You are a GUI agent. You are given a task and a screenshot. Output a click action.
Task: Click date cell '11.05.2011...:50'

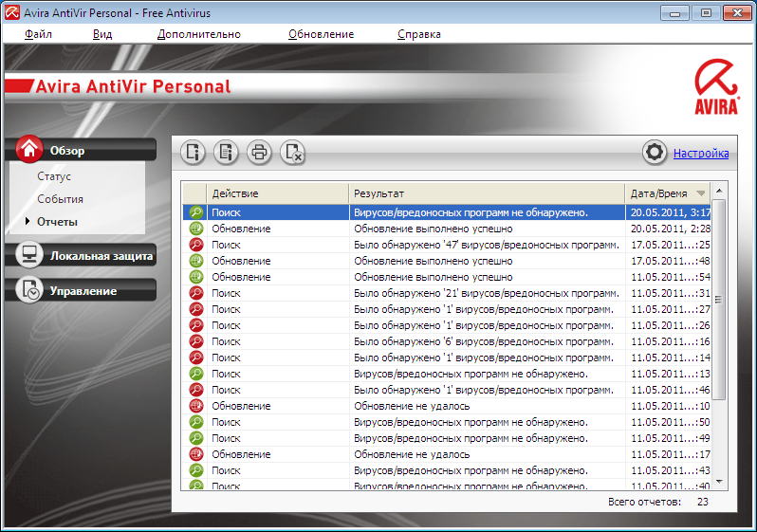[x=670, y=422]
